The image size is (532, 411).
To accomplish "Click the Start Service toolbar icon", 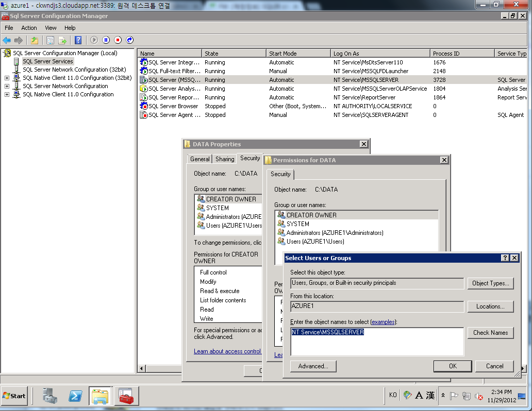I will click(x=94, y=40).
